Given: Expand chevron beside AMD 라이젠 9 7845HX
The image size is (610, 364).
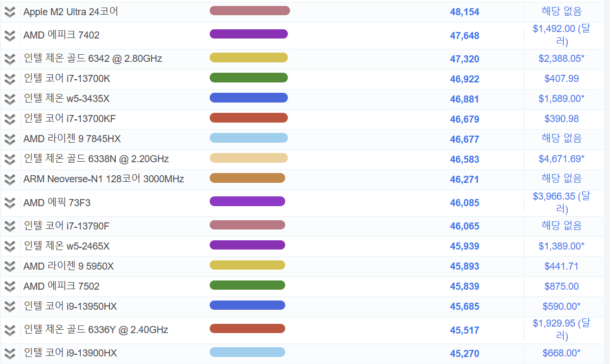Looking at the screenshot, I should (10, 139).
